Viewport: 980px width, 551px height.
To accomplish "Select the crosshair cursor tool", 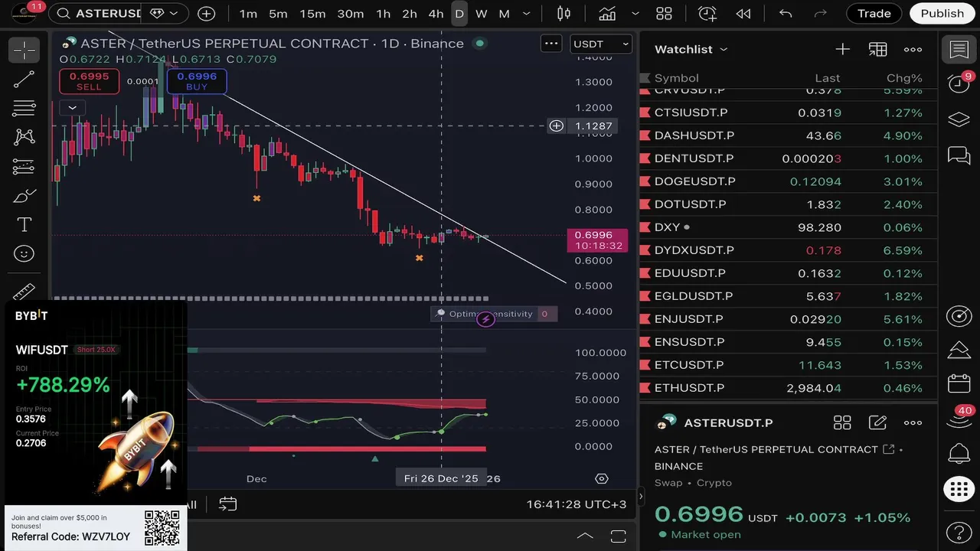I will (24, 51).
